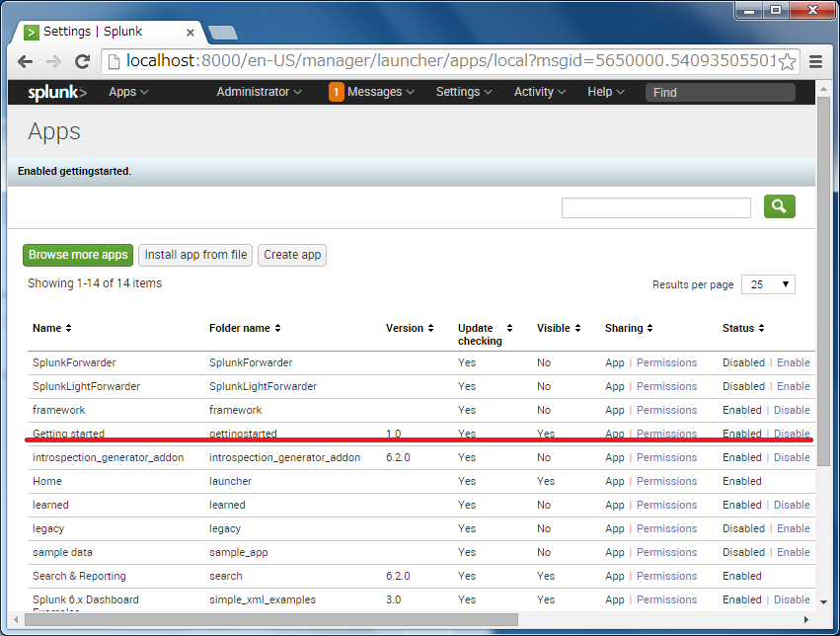The image size is (840, 636).
Task: Open the Apps dropdown menu
Action: (x=128, y=92)
